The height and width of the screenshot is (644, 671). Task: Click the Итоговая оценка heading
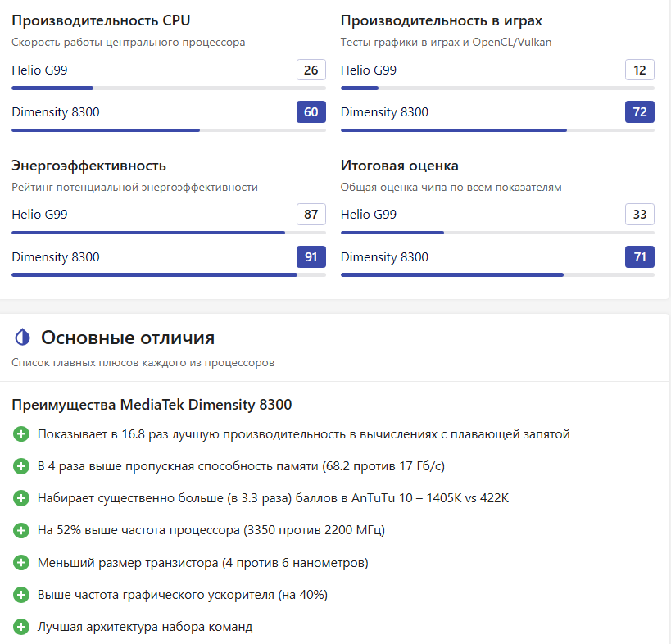coord(399,166)
